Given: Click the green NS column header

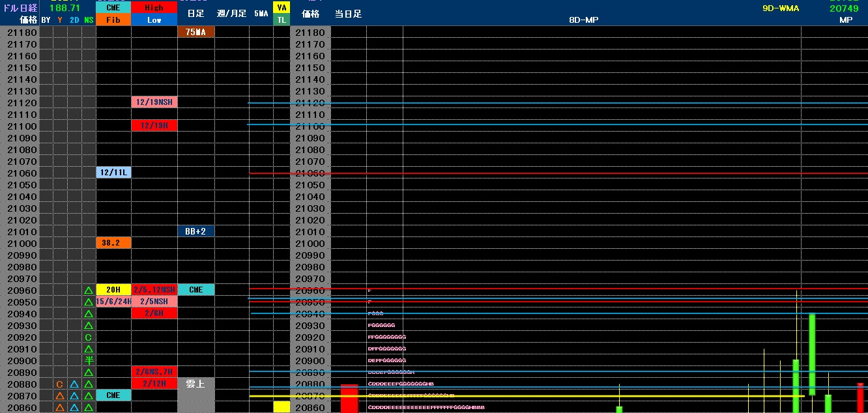Looking at the screenshot, I should click(89, 20).
